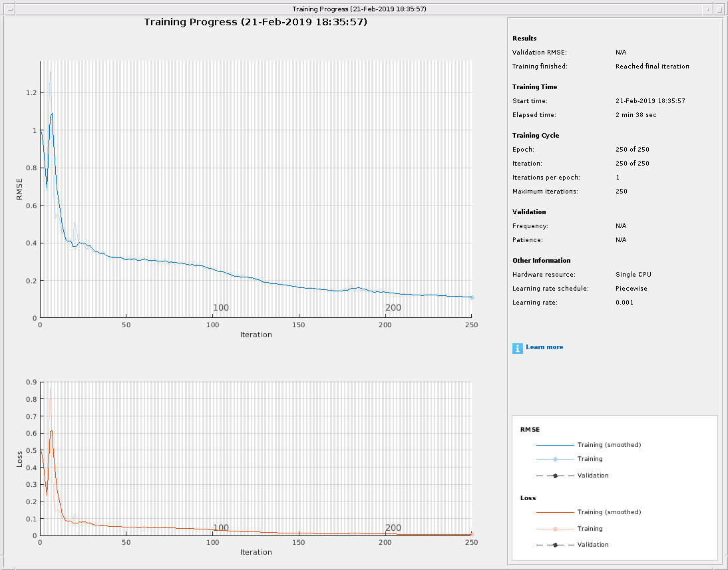Click the epoch 200 marker inside Loss plot
Image resolution: width=728 pixels, height=570 pixels.
tap(393, 527)
